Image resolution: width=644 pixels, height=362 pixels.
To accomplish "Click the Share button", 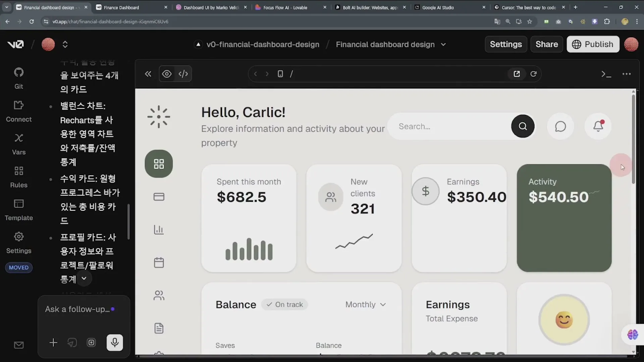I will pyautogui.click(x=547, y=44).
